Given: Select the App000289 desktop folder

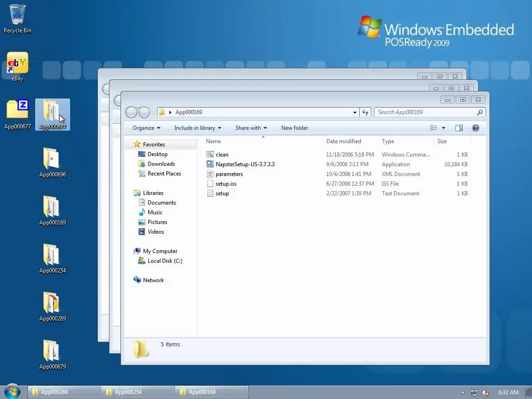Looking at the screenshot, I should (52, 307).
